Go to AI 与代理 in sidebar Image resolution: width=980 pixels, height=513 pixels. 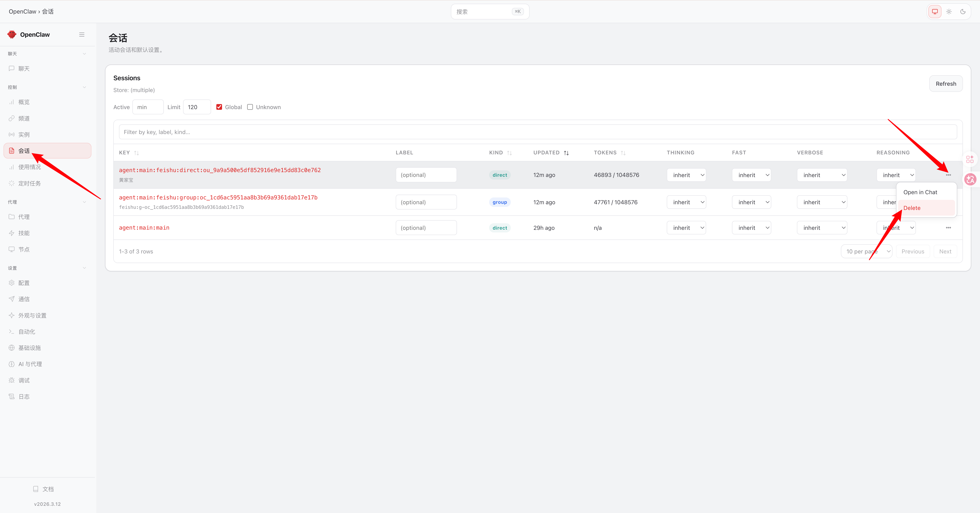(47, 364)
